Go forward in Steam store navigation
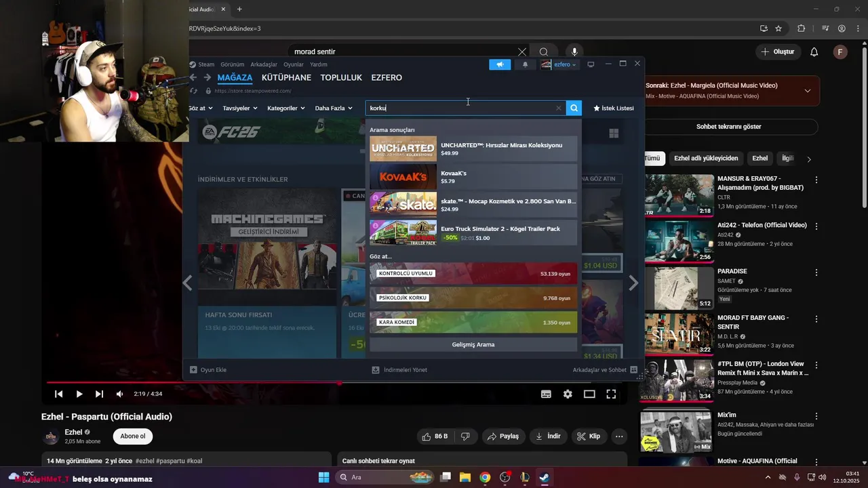Viewport: 868px width, 488px height. click(208, 77)
